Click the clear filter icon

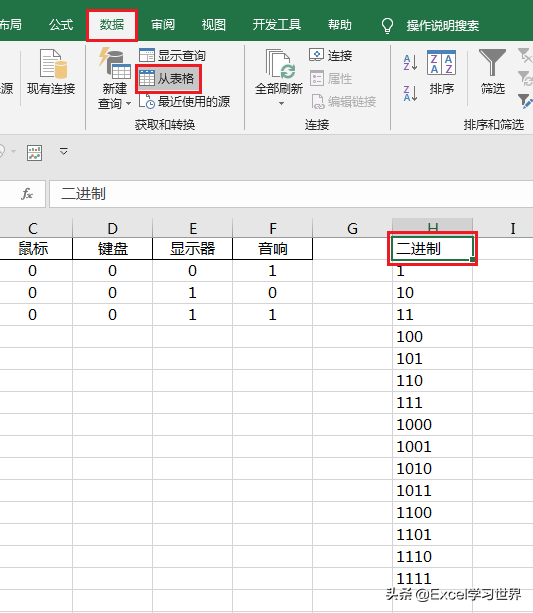[x=525, y=56]
